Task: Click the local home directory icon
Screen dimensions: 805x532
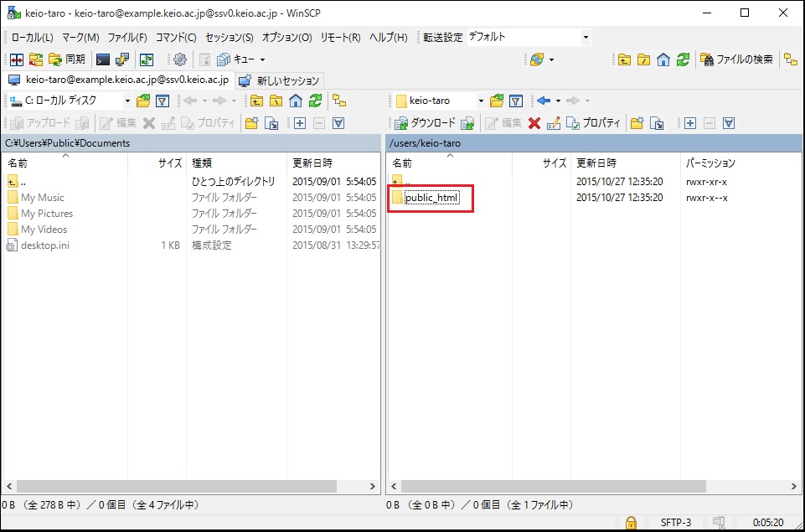Action: coord(295,101)
